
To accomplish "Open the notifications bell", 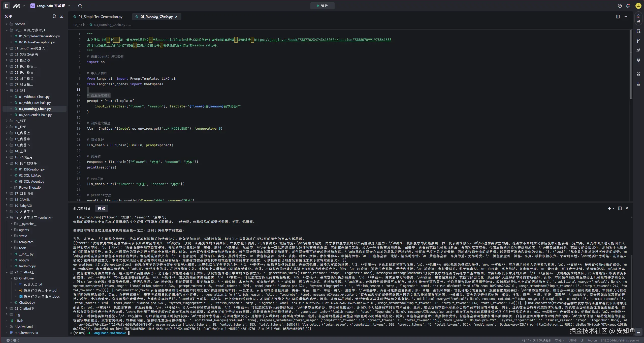I will 628,6.
